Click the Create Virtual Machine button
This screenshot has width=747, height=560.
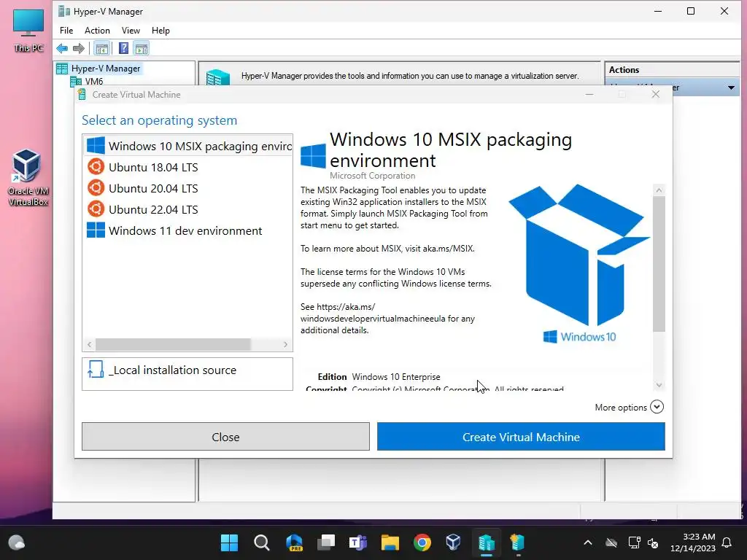[x=521, y=437]
